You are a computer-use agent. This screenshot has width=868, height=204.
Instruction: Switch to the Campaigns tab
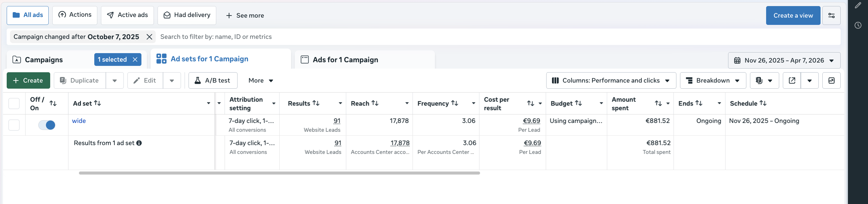coord(44,60)
